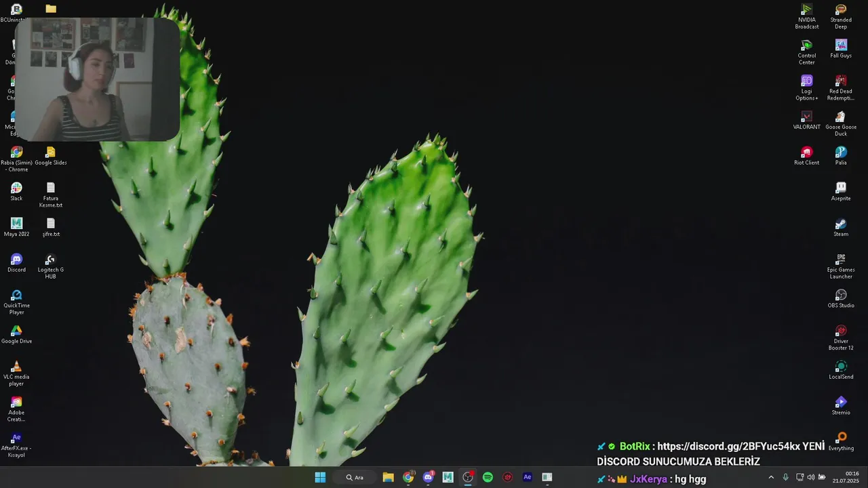The width and height of the screenshot is (868, 488).
Task: Open the Google Slides desktop shortcut
Action: [x=51, y=156]
